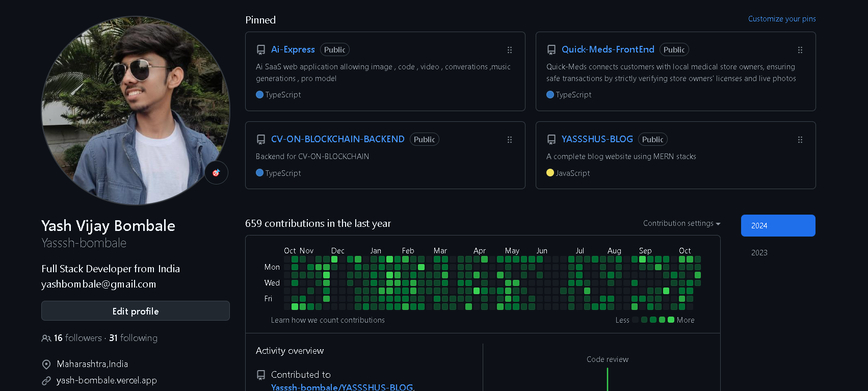The width and height of the screenshot is (868, 391).
Task: Click Learn how we count contributions
Action: pos(328,320)
